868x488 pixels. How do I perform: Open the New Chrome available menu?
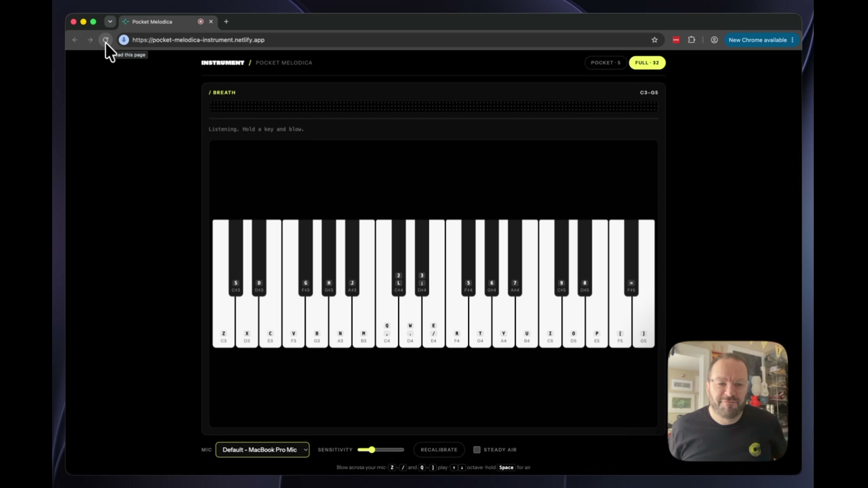pyautogui.click(x=762, y=40)
